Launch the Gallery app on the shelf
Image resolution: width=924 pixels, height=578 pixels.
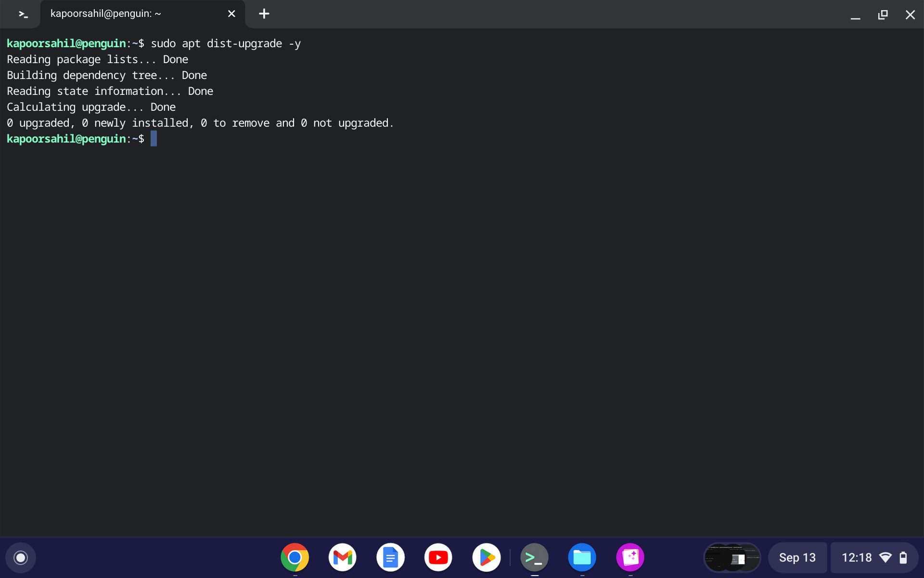click(x=630, y=557)
